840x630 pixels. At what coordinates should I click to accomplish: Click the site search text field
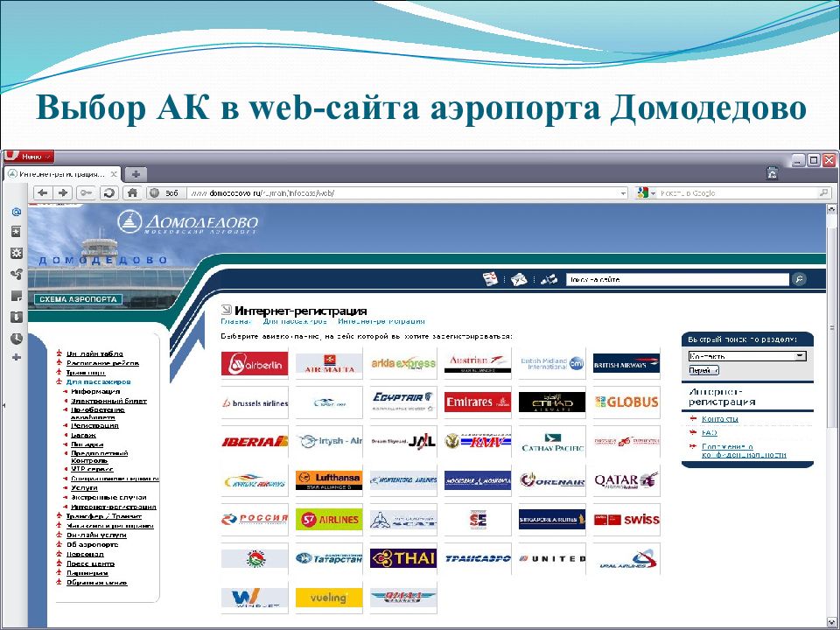pos(677,279)
